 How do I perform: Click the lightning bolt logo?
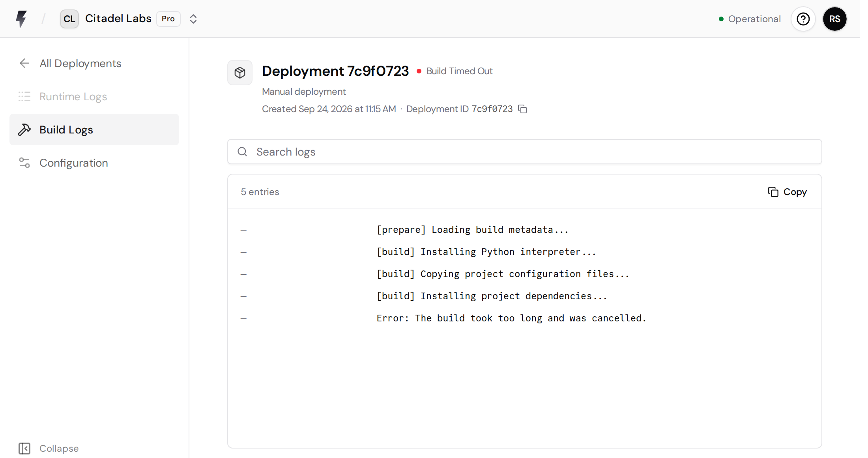pos(21,19)
